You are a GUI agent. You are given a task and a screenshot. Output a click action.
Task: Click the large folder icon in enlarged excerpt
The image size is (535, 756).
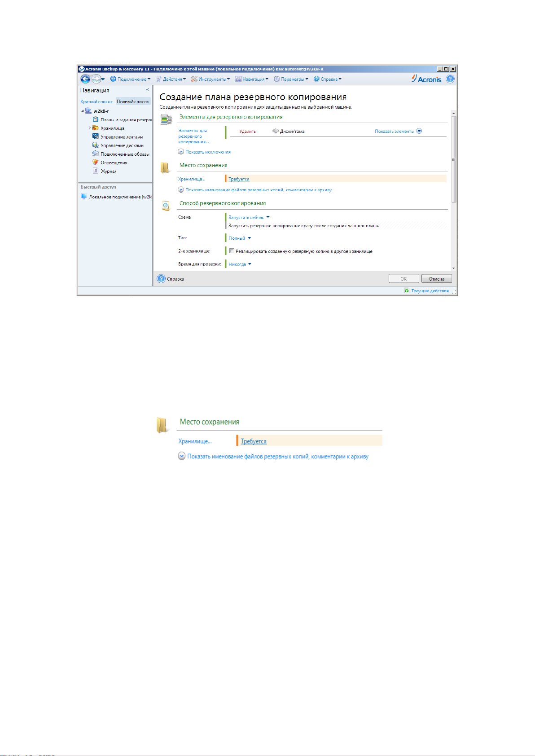(x=162, y=425)
